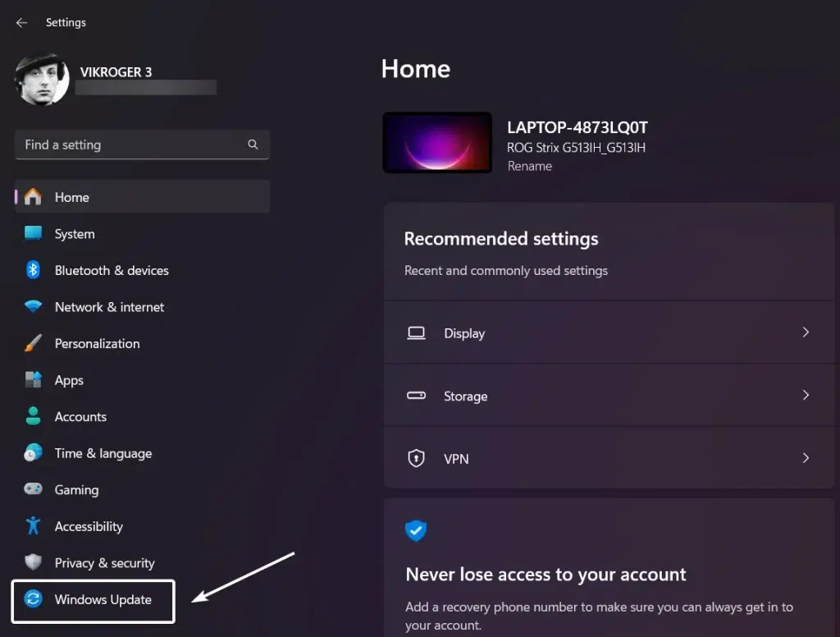Click the Bluetooth icon in sidebar
This screenshot has width=840, height=637.
(33, 270)
